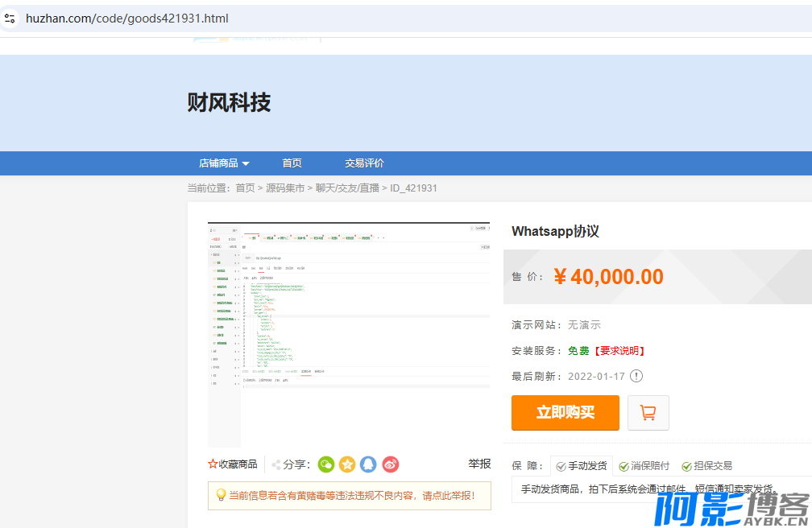Screen dimensions: 812x528
Task: Select the URL huzhan.com/code/goods421931.html
Action: (127, 19)
